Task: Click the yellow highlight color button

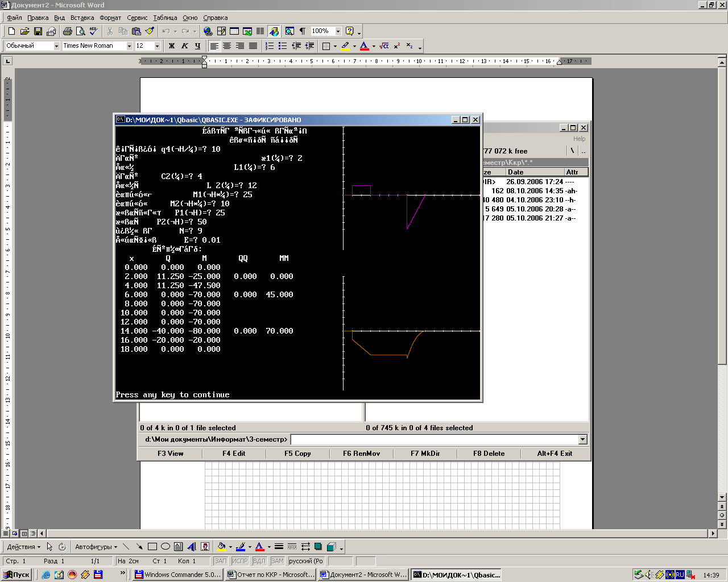Action: point(345,46)
